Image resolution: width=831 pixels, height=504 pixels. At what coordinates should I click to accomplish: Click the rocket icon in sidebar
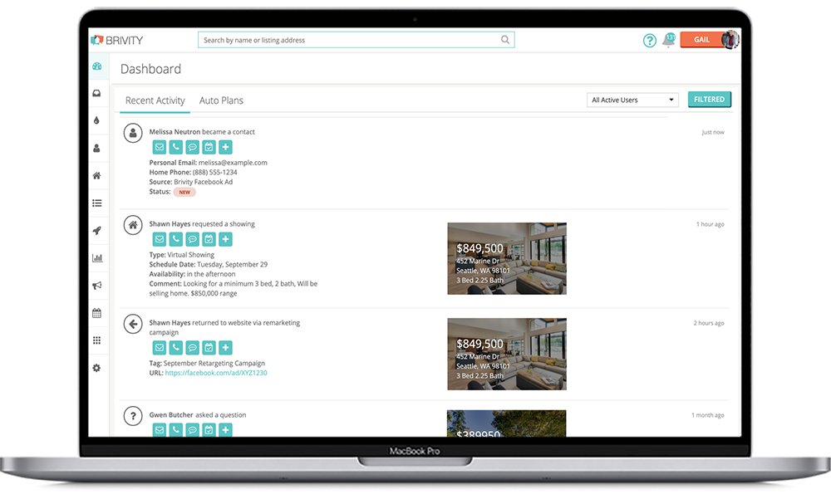pyautogui.click(x=96, y=230)
